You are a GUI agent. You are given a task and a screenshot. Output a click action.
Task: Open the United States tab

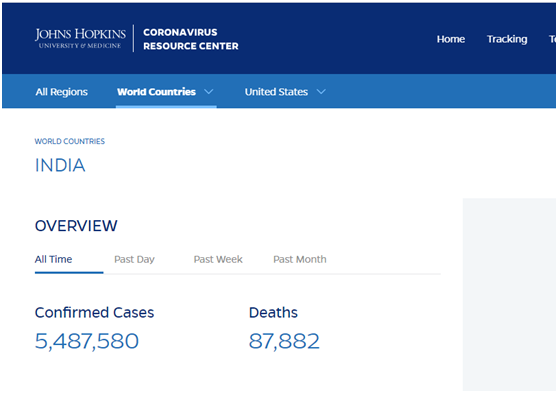click(x=276, y=92)
